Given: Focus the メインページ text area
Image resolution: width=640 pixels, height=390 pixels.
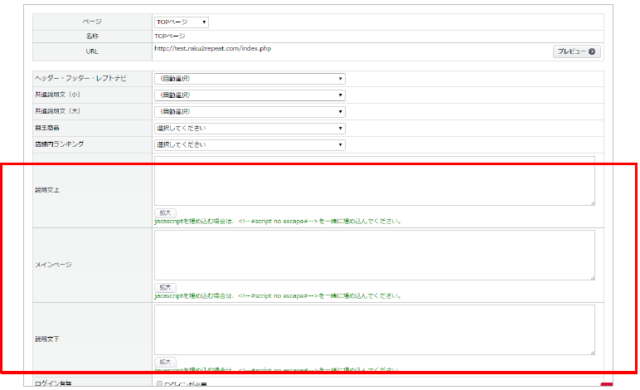Looking at the screenshot, I should click(374, 255).
